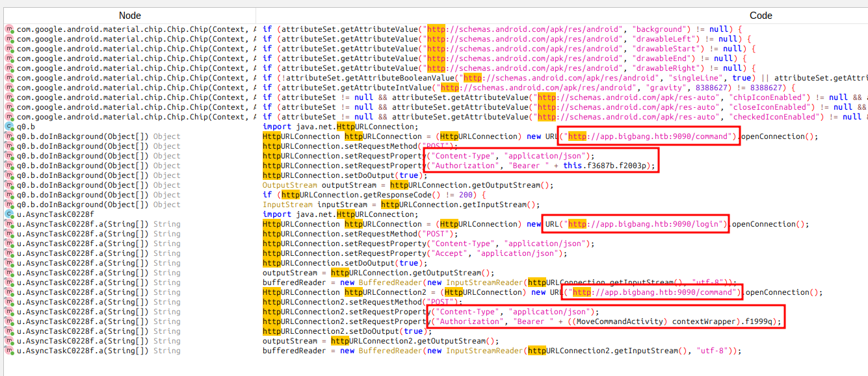Sort results by the Node column header
868x376 pixels.
tap(129, 16)
